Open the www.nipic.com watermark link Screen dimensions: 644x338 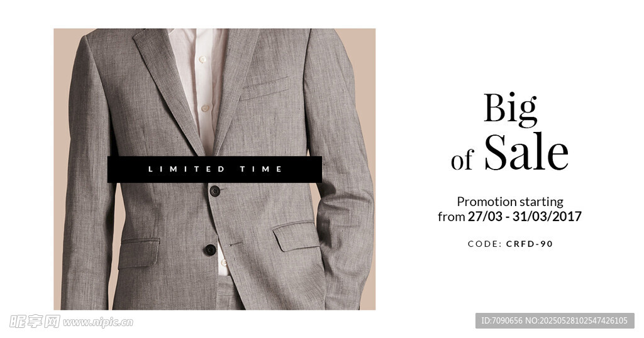tap(98, 322)
